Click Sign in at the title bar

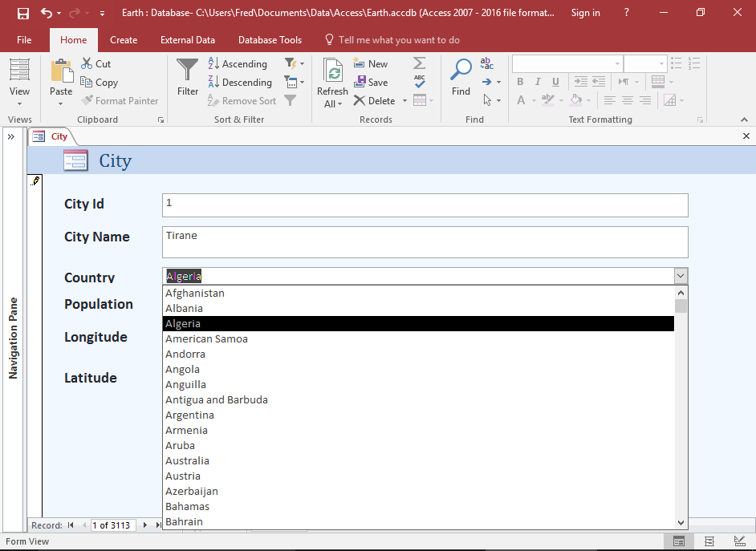pos(585,12)
